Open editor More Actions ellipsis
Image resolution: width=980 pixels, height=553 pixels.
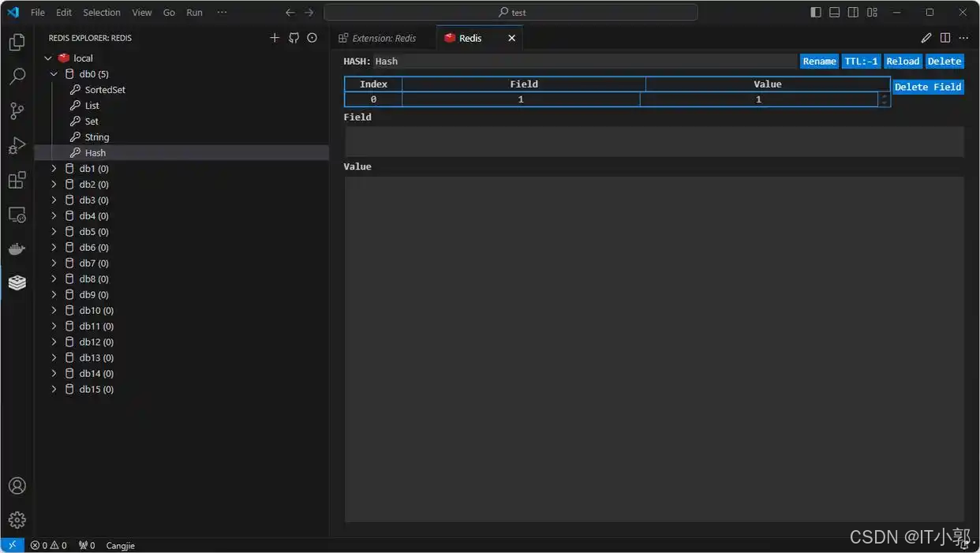pos(963,38)
